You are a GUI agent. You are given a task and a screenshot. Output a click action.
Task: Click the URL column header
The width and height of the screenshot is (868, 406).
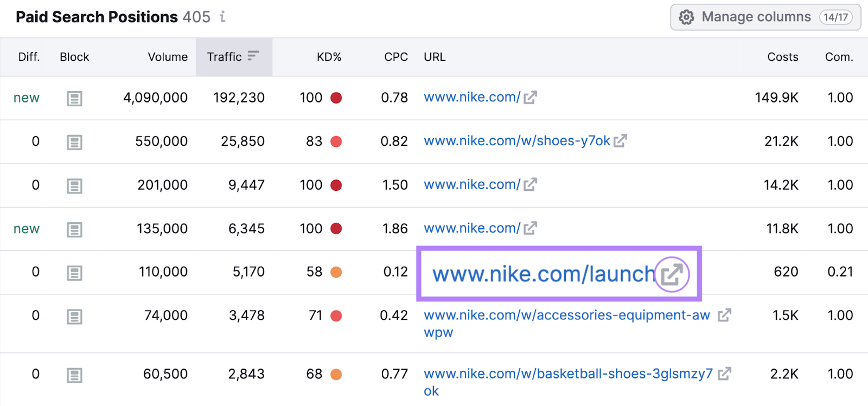coord(435,57)
